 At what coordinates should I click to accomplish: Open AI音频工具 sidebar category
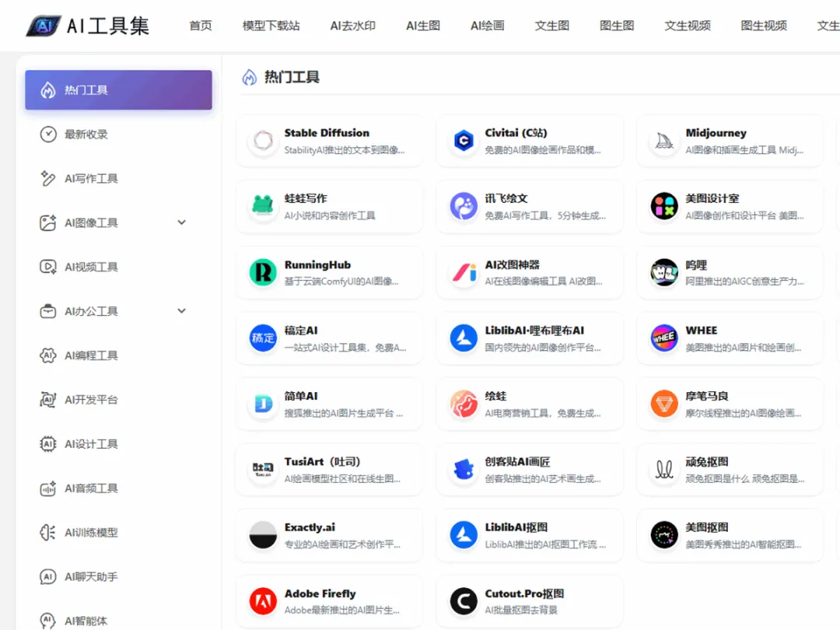coord(118,488)
